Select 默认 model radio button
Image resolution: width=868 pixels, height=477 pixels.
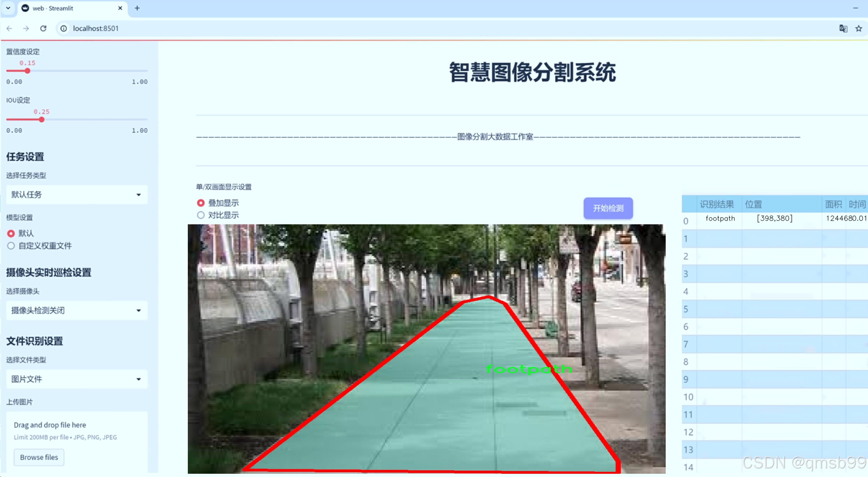(11, 233)
